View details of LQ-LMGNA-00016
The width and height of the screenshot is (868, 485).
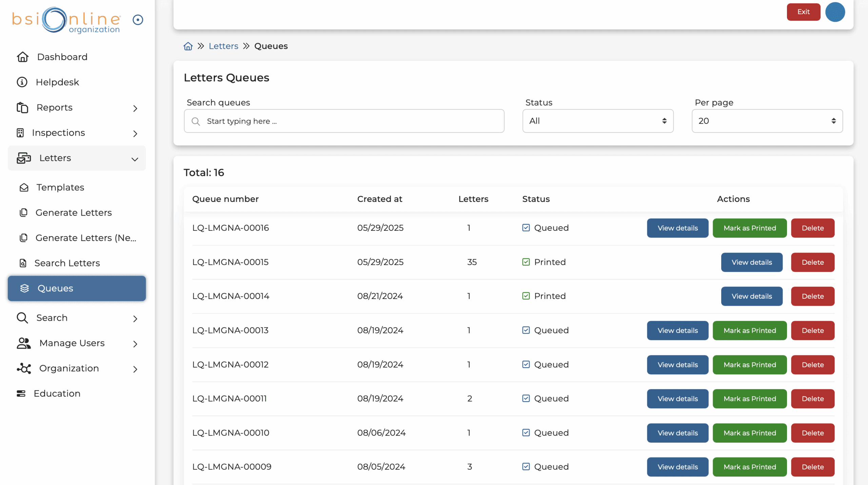pos(677,228)
